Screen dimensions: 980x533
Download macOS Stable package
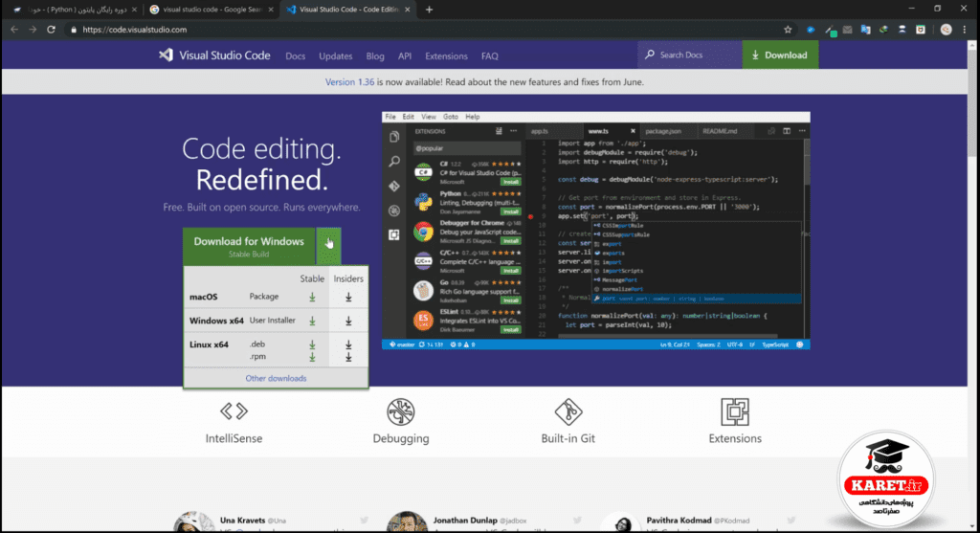[312, 298]
